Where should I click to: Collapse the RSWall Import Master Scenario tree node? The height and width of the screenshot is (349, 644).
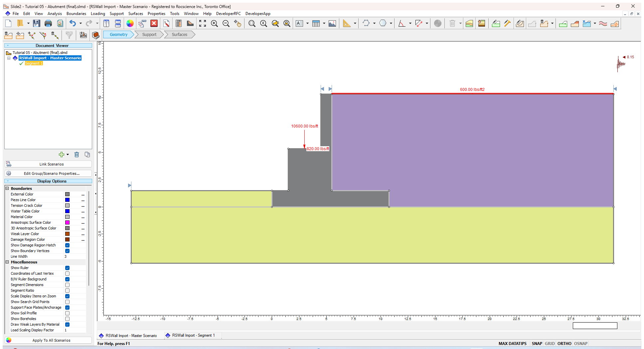click(9, 58)
